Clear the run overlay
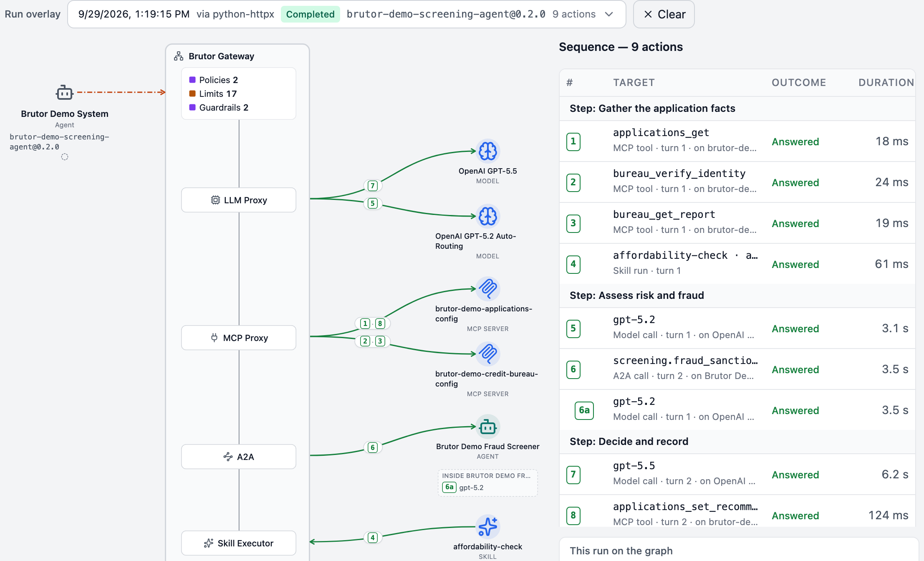The image size is (924, 561). [664, 14]
